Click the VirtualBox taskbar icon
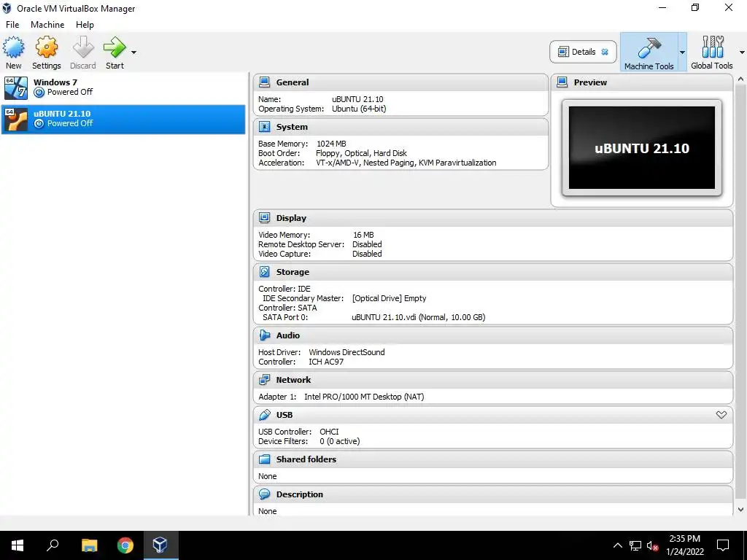The width and height of the screenshot is (747, 560). [x=160, y=545]
